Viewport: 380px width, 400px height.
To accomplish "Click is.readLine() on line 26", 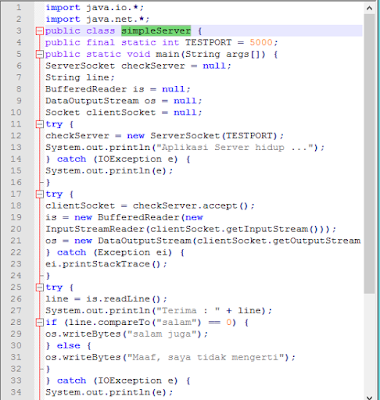I will (124, 299).
